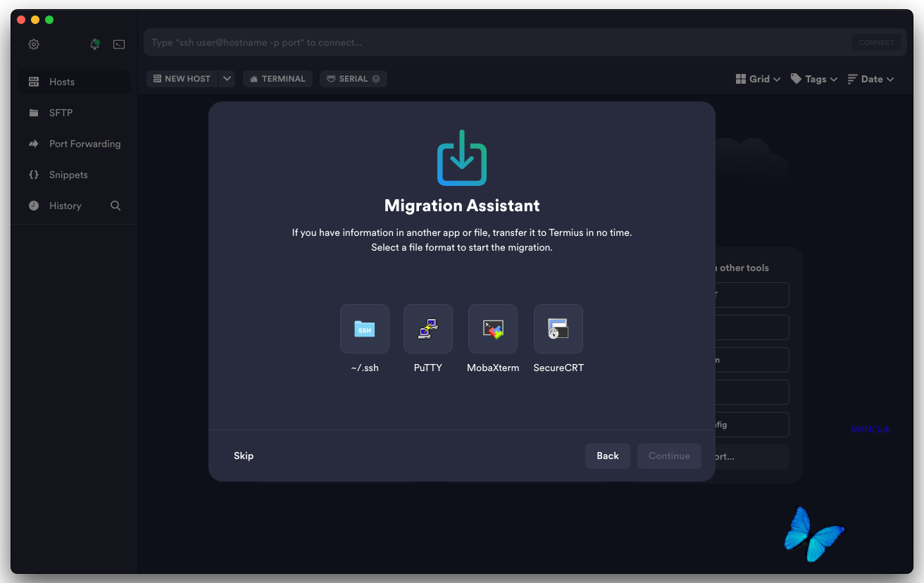
Task: Click the TERMINAL button
Action: click(x=277, y=79)
